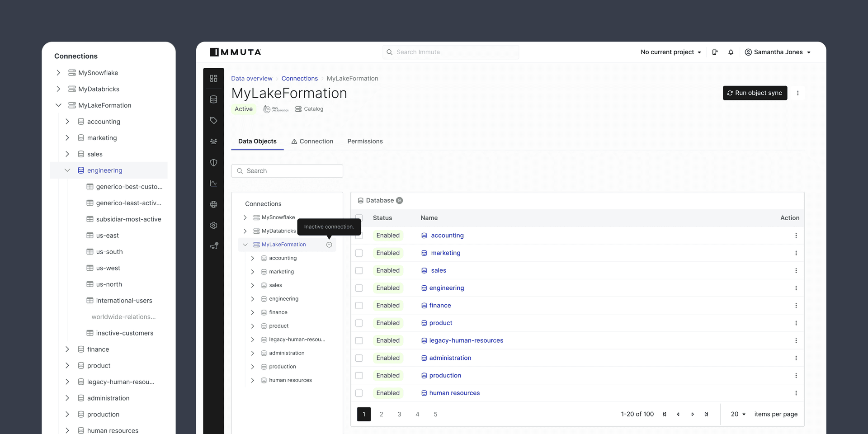
Task: Switch to the Connection tab
Action: [x=312, y=142]
